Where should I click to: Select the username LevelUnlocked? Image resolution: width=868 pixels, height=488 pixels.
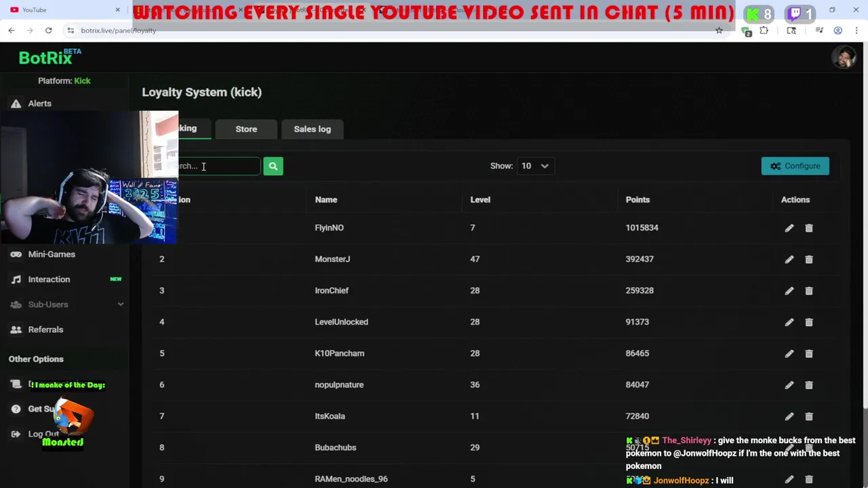click(341, 322)
